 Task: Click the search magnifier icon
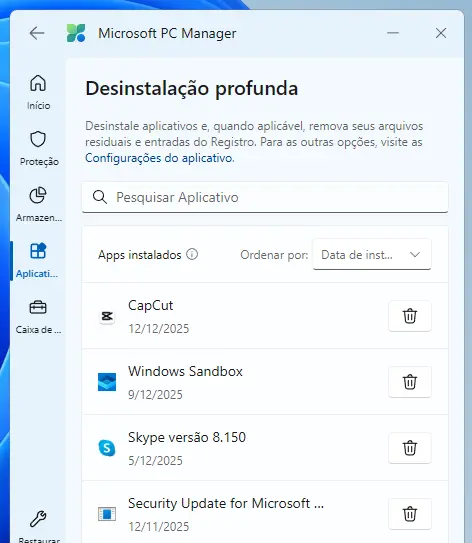[x=100, y=197]
